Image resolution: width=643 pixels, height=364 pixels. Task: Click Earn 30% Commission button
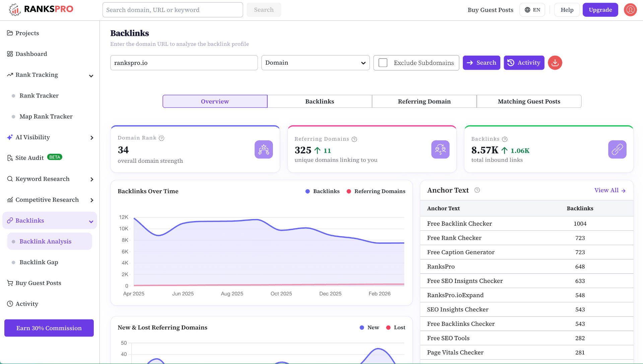[49, 328]
